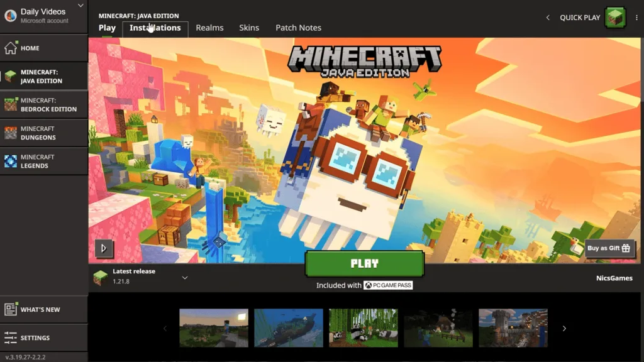Viewport: 644px width, 362px height.
Task: Open launcher Settings
Action: pyautogui.click(x=44, y=337)
